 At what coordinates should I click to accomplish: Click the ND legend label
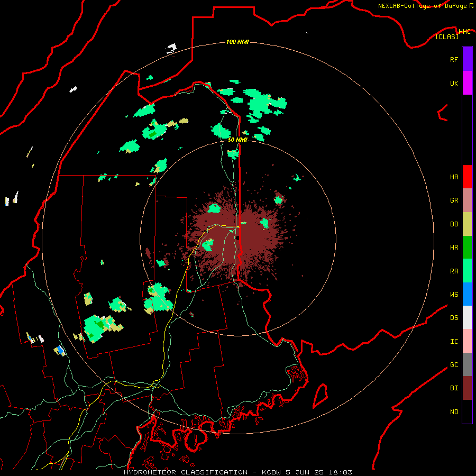coord(454,412)
